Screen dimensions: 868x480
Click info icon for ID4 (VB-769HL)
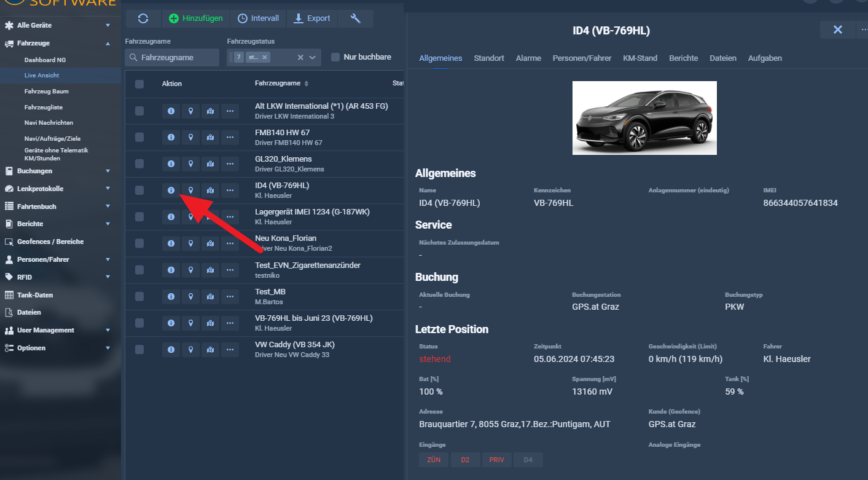(x=171, y=191)
